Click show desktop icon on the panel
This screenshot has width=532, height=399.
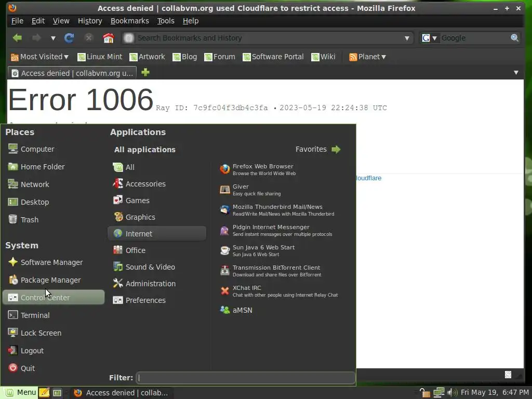click(57, 393)
